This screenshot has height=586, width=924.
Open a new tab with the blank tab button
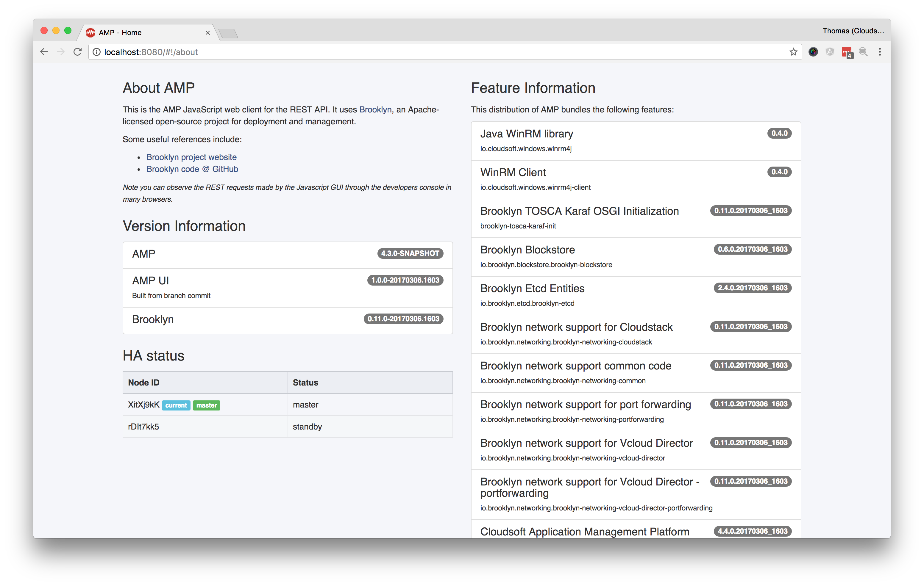tap(229, 33)
